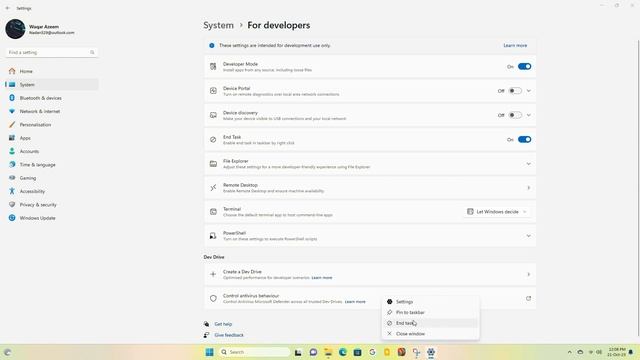Open the Terminal Let Windows decide dropdown

tap(497, 212)
